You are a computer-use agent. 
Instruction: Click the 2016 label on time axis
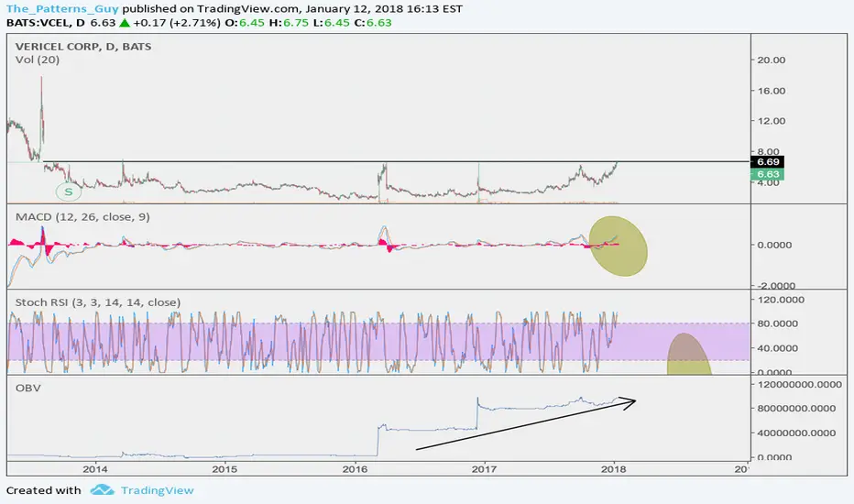[355, 469]
